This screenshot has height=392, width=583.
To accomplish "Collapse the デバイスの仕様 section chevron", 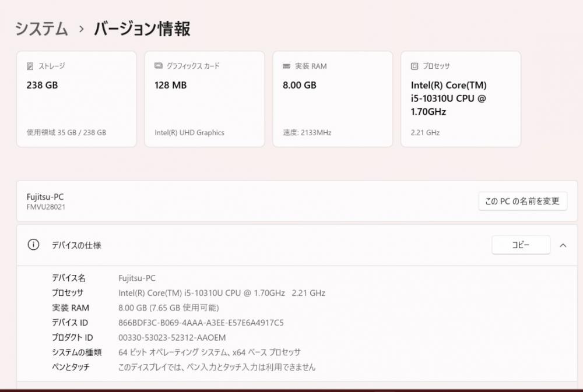I will point(563,245).
